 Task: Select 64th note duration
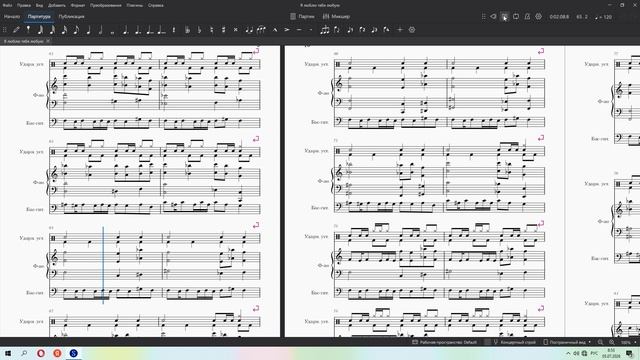point(40,29)
